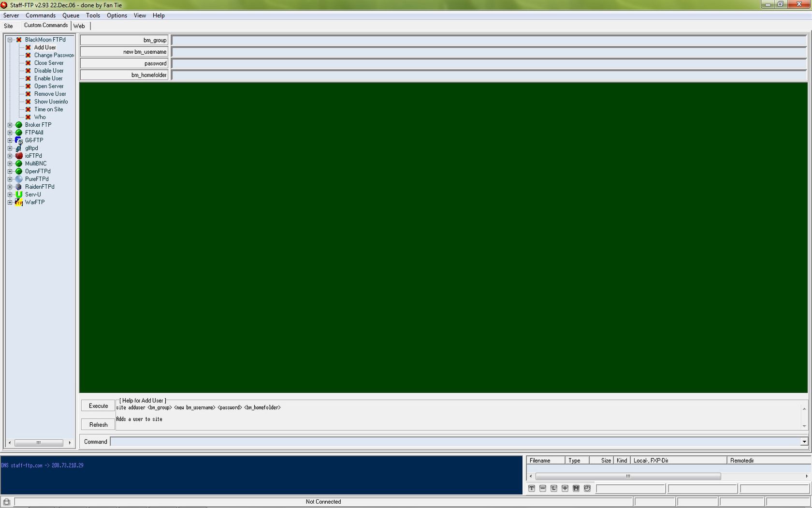Open the Command combo box dropdown arrow
Viewport: 812px width, 508px height.
click(x=804, y=442)
